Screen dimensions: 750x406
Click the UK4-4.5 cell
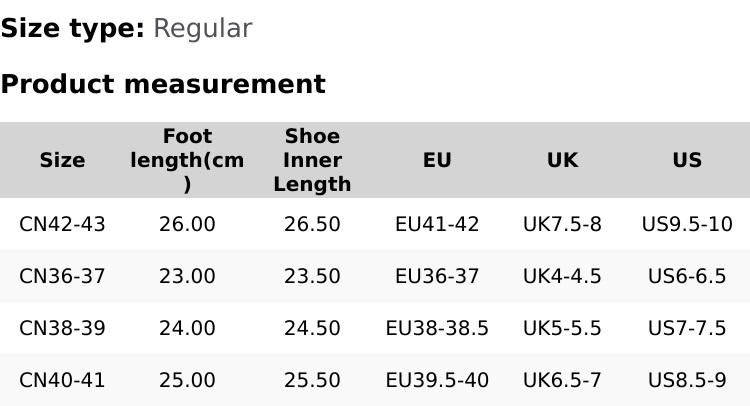[x=562, y=276]
